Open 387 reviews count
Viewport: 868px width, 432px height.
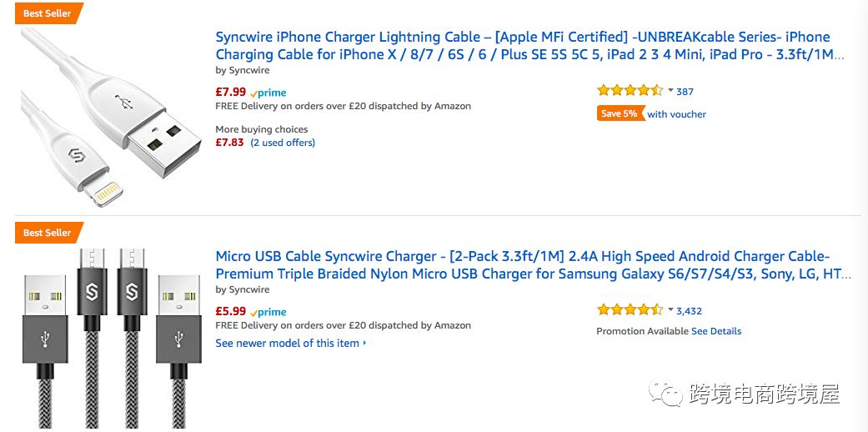685,92
